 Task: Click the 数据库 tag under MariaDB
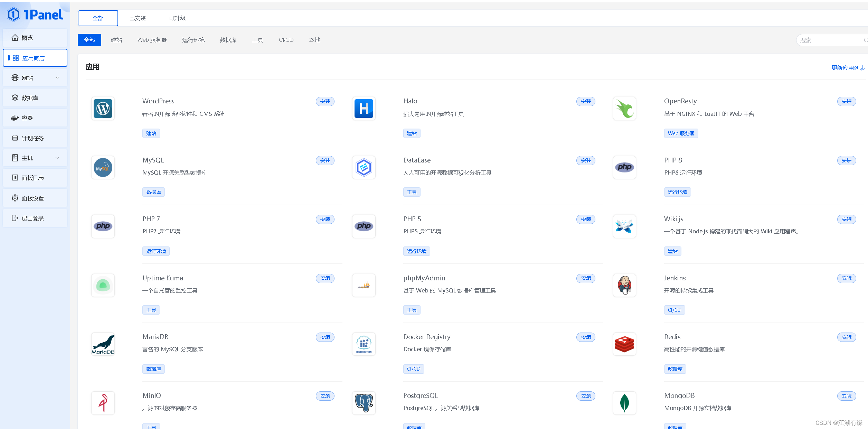(153, 369)
